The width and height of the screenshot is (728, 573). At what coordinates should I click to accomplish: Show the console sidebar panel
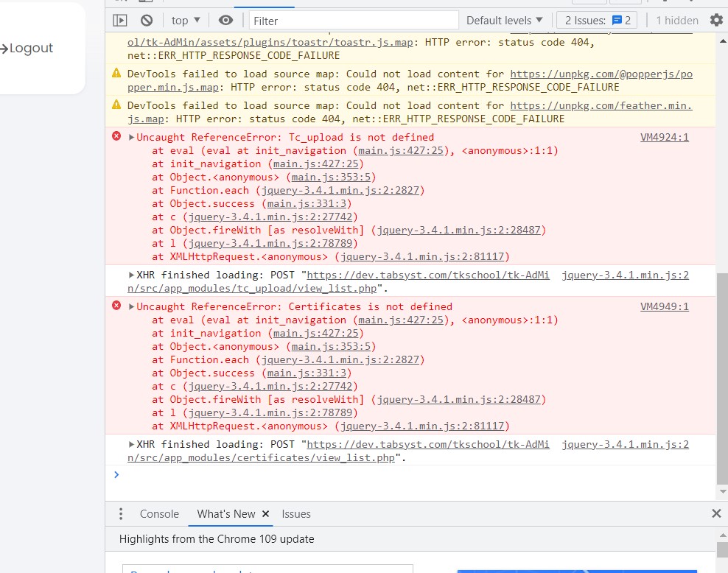click(x=120, y=21)
